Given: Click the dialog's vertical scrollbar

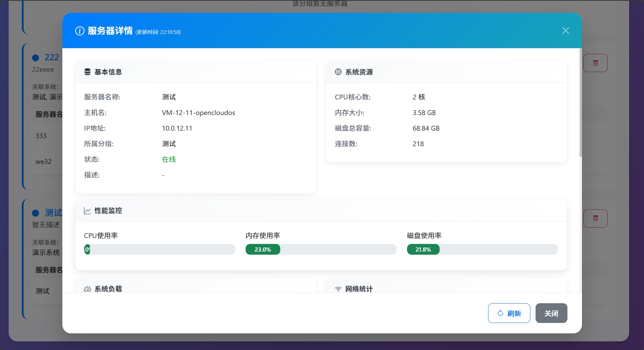Looking at the screenshot, I should 581,102.
